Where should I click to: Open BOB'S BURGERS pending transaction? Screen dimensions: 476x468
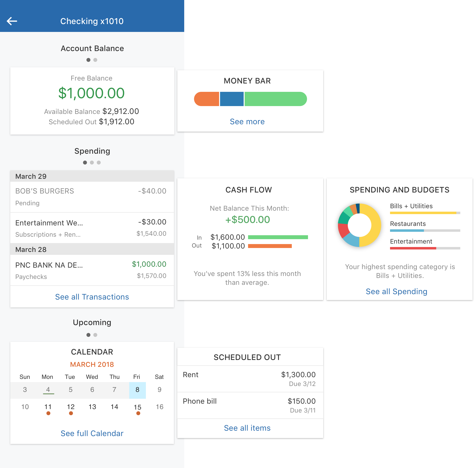[x=92, y=197]
